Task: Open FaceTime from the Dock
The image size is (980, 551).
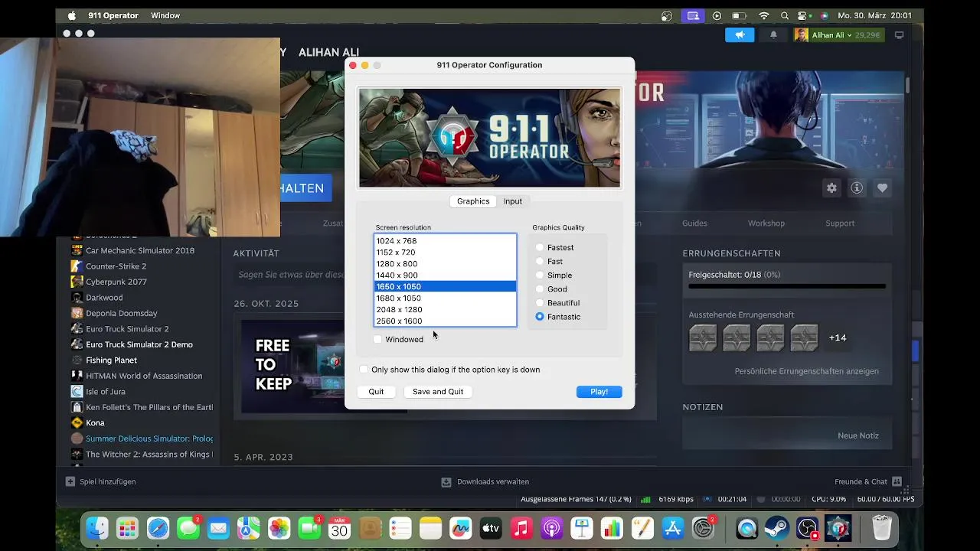Action: 309,528
